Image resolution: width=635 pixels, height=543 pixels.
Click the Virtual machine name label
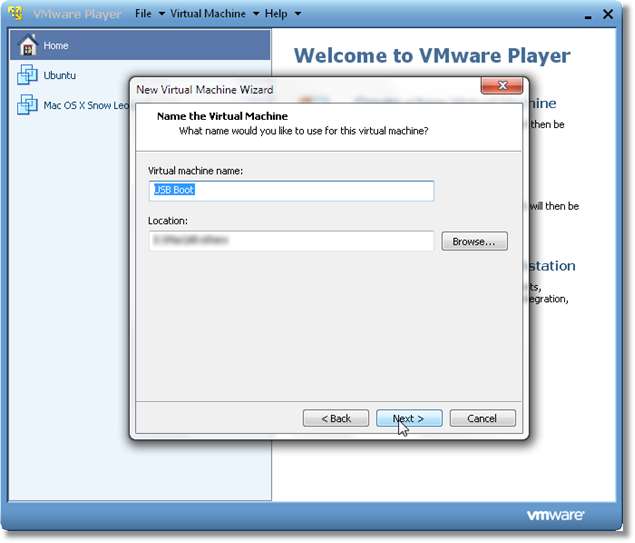click(x=195, y=171)
